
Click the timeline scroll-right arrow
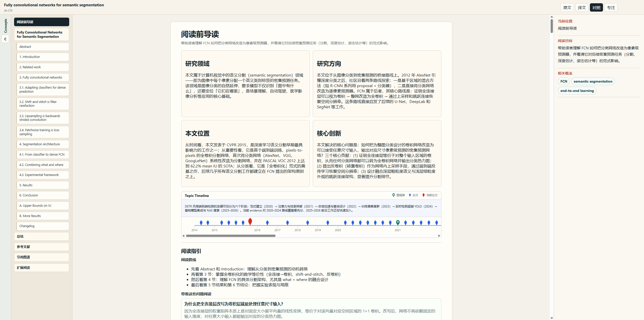tap(439, 236)
